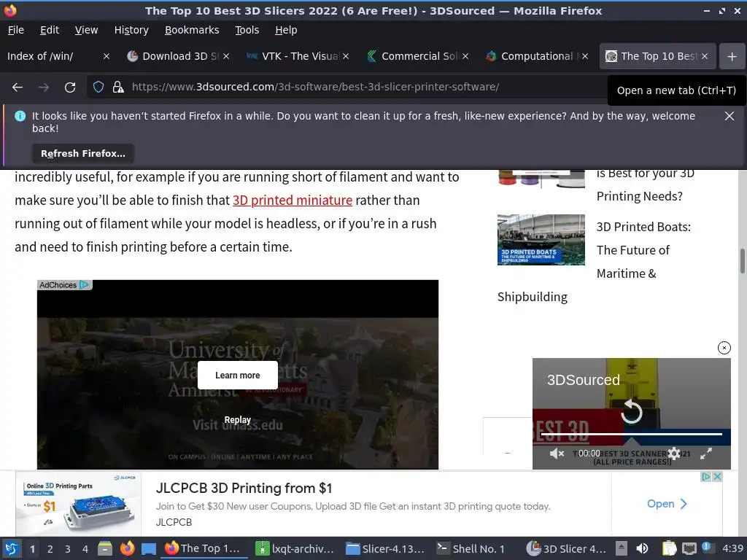747x560 pixels.
Task: Launch Firefox from taskbar quicklaunch
Action: point(127,548)
